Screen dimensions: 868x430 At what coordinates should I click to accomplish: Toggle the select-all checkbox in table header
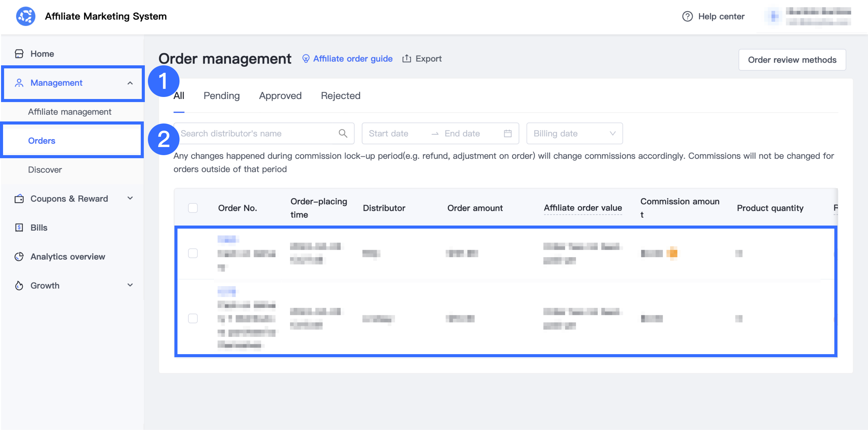tap(193, 208)
